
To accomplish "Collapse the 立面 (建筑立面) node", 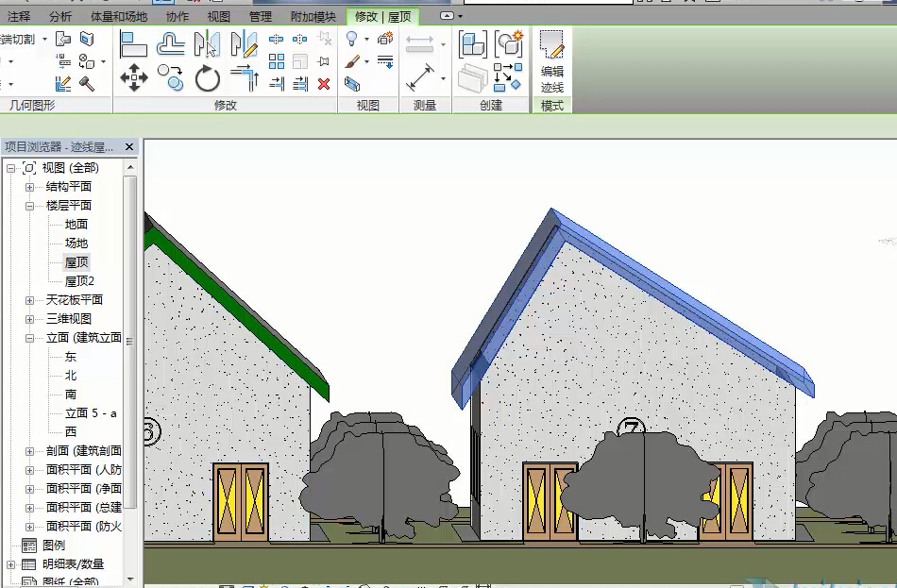I will [30, 338].
